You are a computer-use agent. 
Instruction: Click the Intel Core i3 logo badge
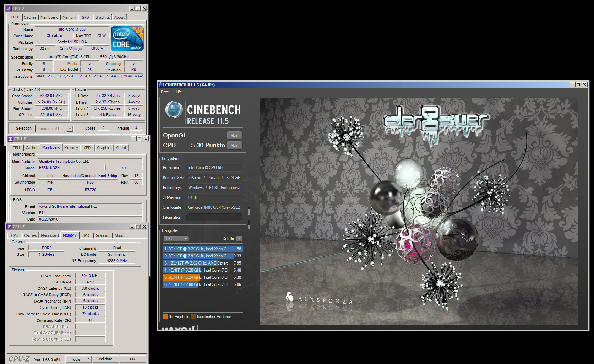click(127, 39)
